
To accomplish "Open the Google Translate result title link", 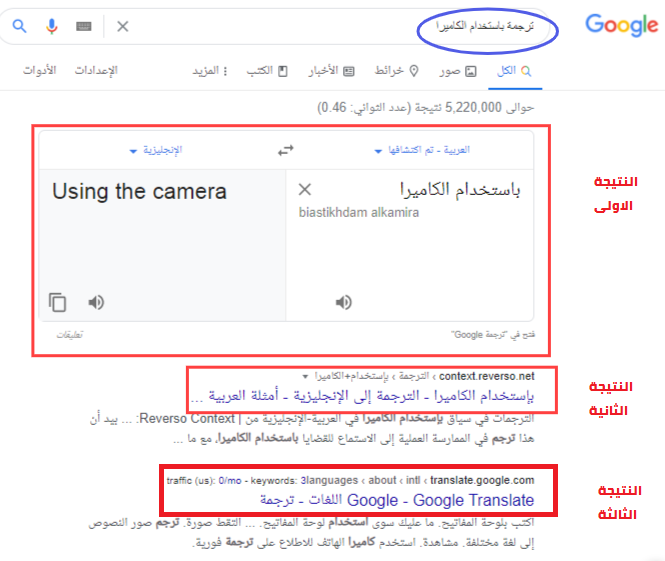I will pos(397,500).
